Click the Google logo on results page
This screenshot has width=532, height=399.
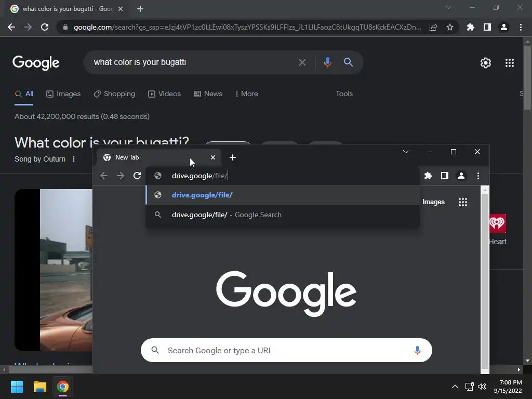[36, 63]
